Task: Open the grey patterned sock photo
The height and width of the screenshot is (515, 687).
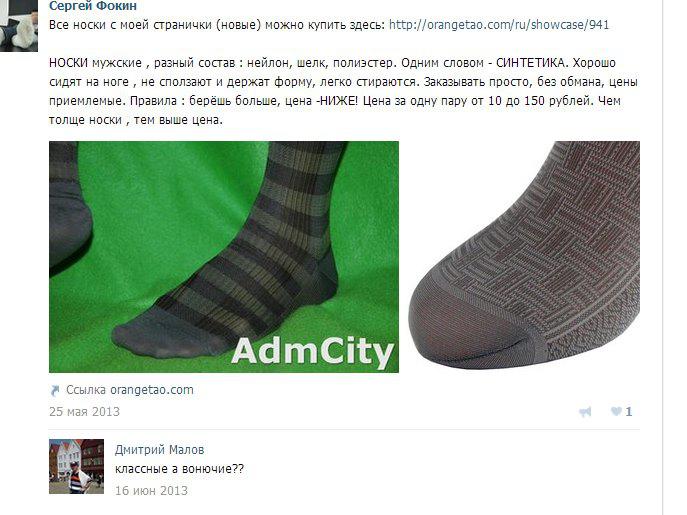Action: click(x=524, y=255)
